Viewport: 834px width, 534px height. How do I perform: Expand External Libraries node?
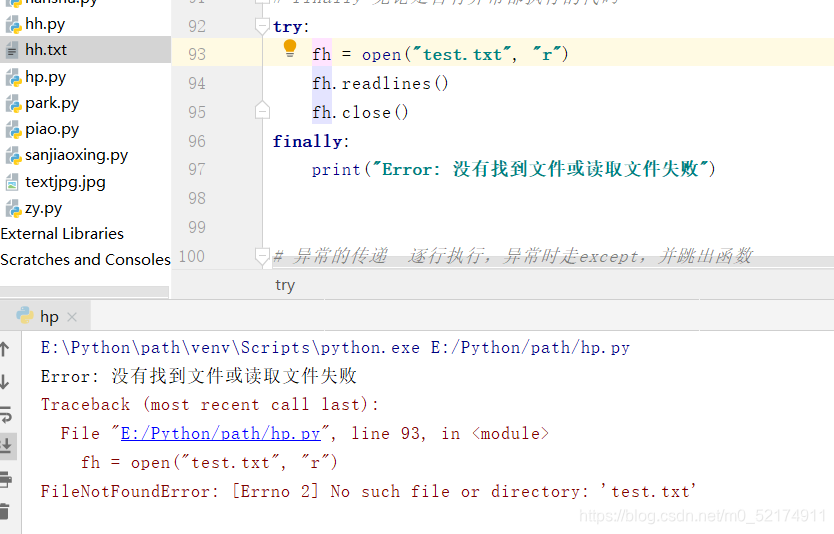click(62, 233)
